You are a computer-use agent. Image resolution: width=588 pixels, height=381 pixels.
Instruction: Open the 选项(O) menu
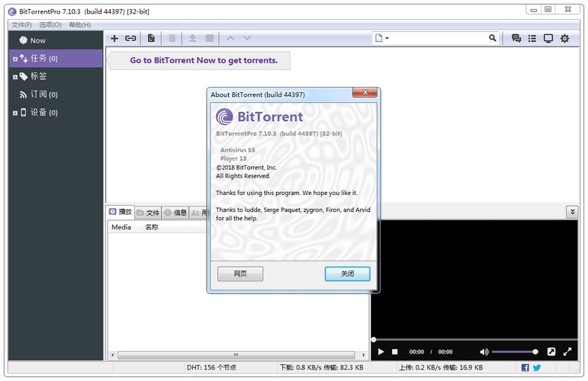point(50,24)
